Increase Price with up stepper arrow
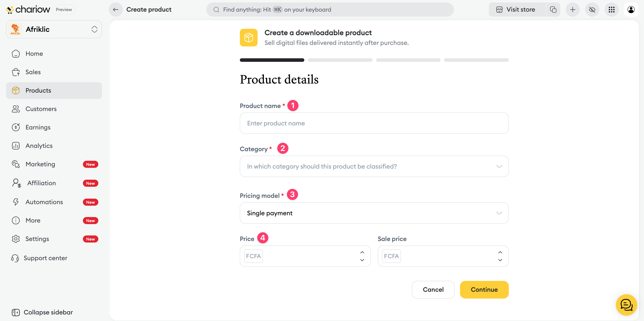 (x=362, y=252)
